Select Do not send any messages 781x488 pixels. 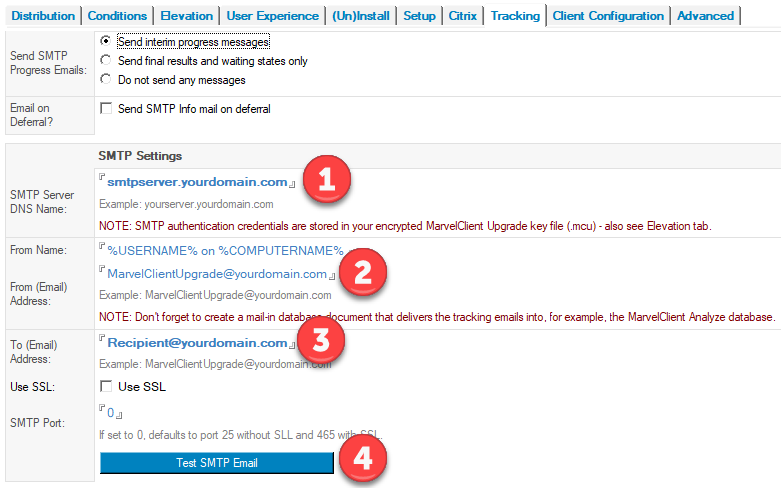(x=107, y=80)
